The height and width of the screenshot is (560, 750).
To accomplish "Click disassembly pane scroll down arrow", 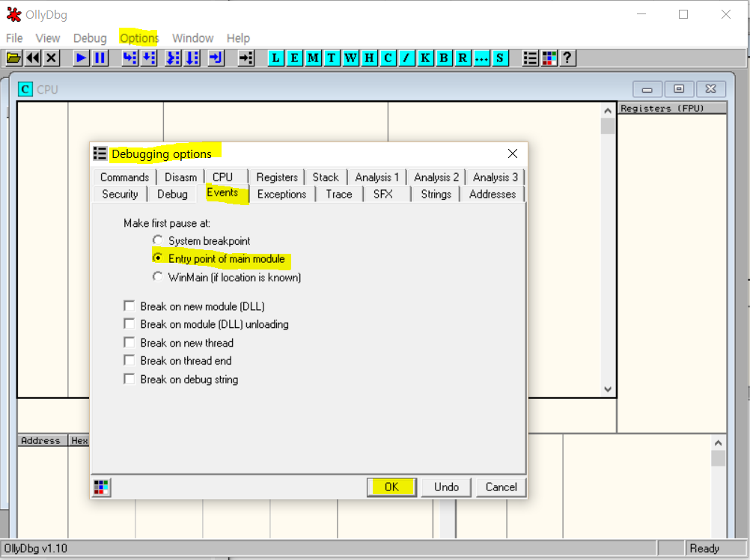I will pos(608,389).
